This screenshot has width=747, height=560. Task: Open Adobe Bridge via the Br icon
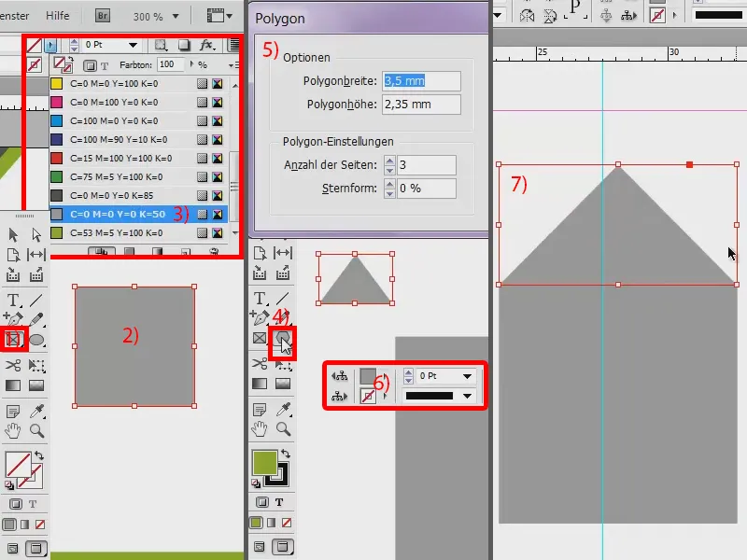(103, 16)
